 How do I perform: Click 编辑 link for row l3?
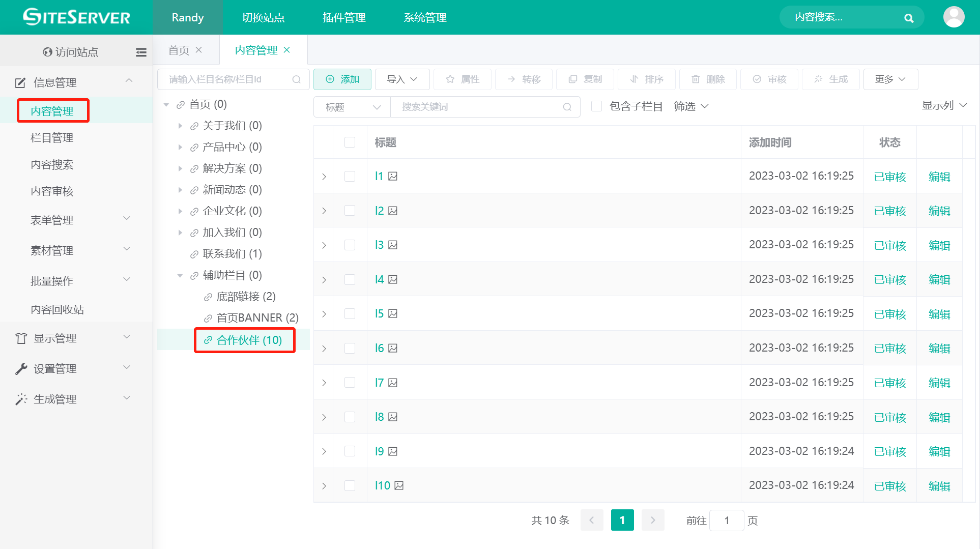[x=939, y=245]
